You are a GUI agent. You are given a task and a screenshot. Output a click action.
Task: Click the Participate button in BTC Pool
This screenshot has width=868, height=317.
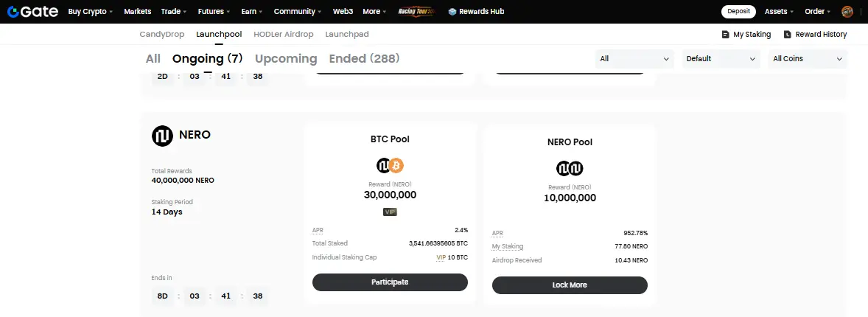pos(390,282)
